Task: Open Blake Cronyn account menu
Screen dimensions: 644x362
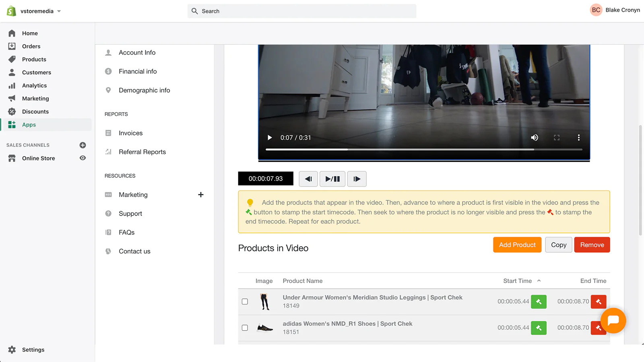Action: click(x=615, y=10)
